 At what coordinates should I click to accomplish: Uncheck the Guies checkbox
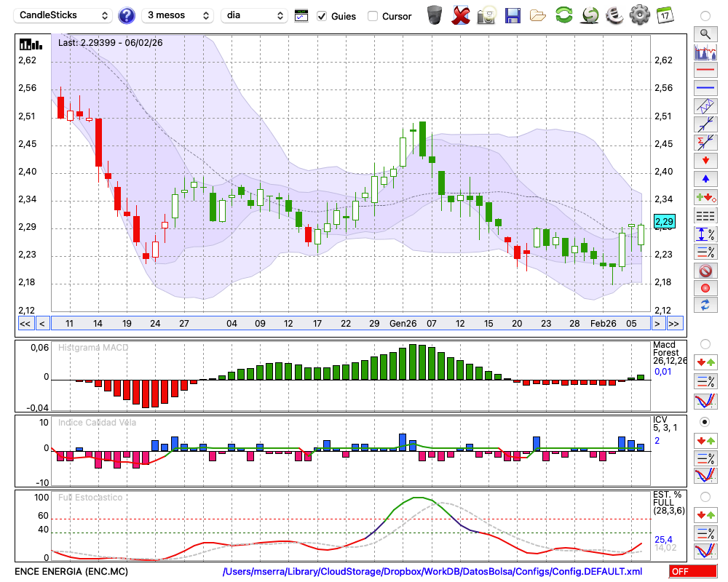pos(321,16)
